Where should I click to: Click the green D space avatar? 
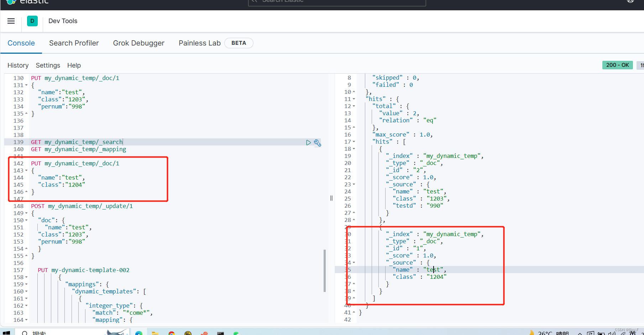[x=32, y=21]
